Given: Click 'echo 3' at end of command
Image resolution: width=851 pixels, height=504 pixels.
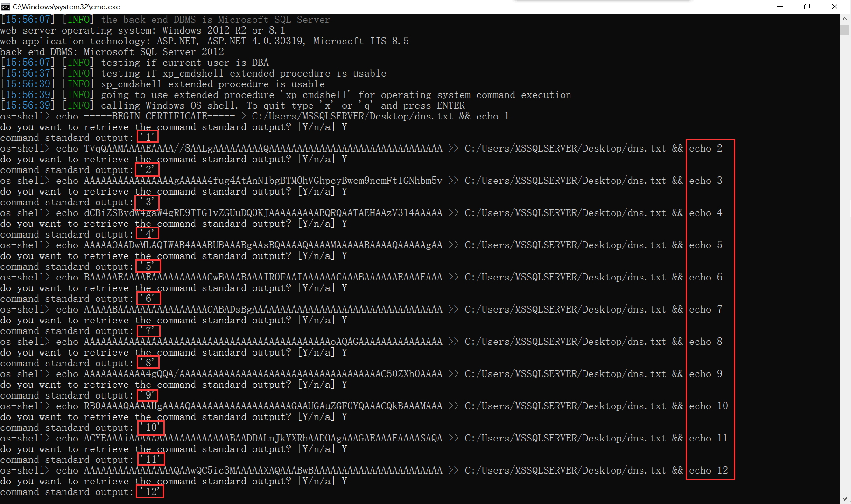Looking at the screenshot, I should (706, 181).
